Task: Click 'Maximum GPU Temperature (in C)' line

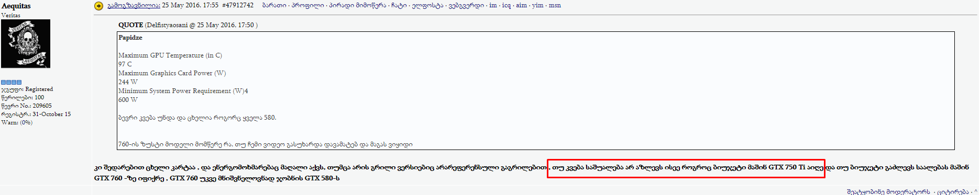Action: point(170,55)
